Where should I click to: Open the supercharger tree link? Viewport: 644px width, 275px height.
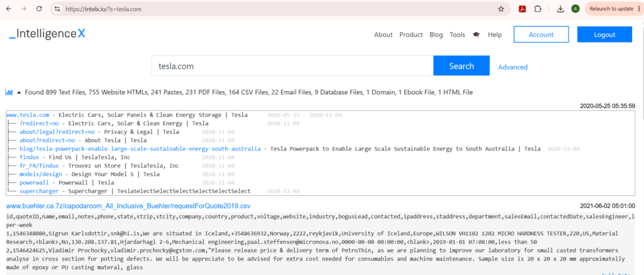[x=39, y=191]
